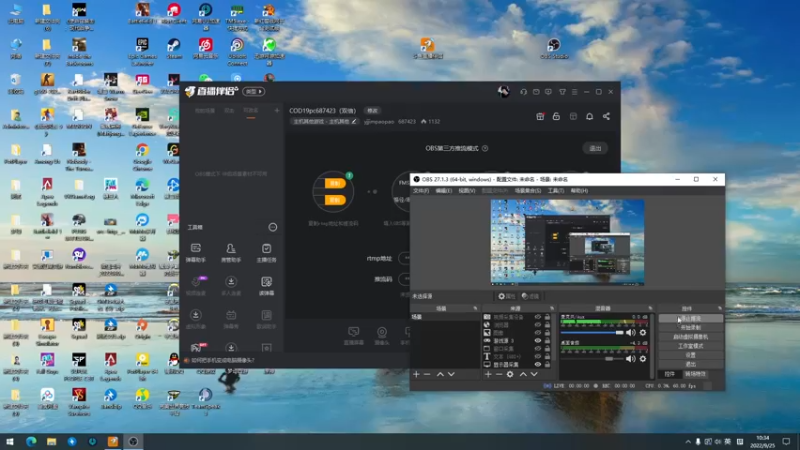Open the 房管助手 tool in toolbox
The width and height of the screenshot is (800, 450).
231,253
